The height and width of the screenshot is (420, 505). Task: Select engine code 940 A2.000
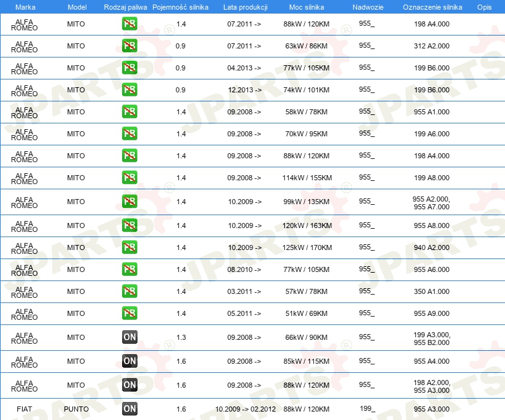431,247
